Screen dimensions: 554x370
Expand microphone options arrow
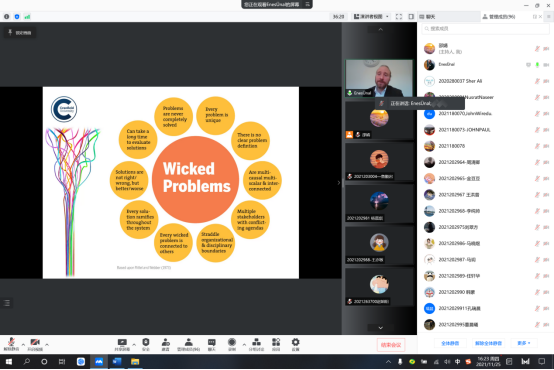click(23, 344)
